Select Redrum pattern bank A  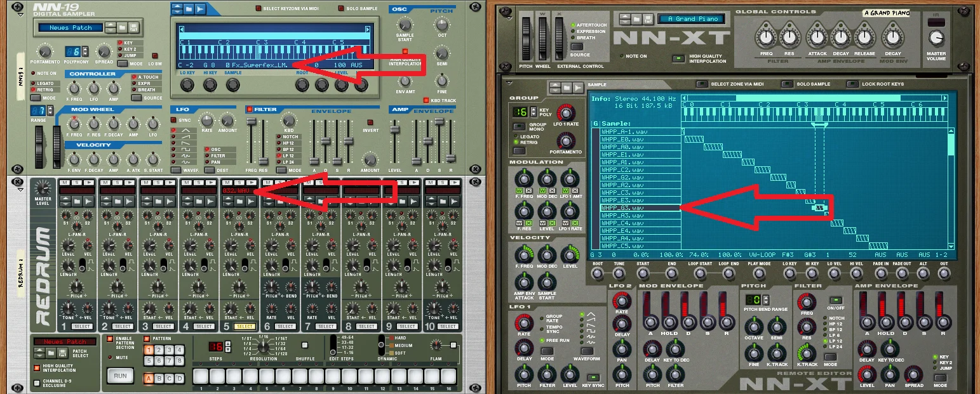[x=148, y=379]
